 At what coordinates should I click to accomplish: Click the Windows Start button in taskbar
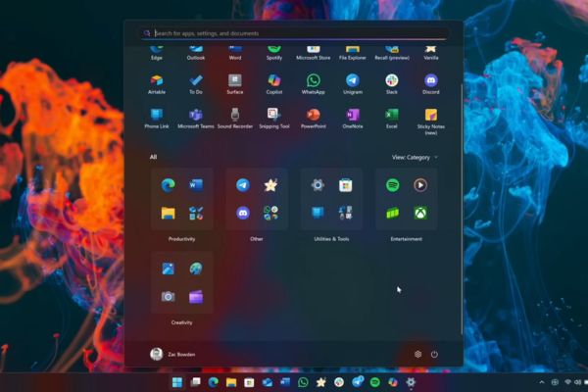click(177, 382)
